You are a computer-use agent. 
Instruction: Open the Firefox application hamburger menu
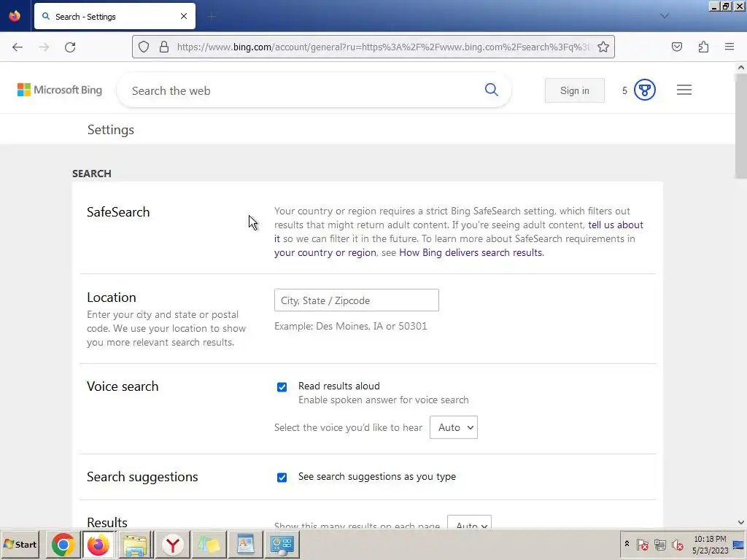click(729, 47)
